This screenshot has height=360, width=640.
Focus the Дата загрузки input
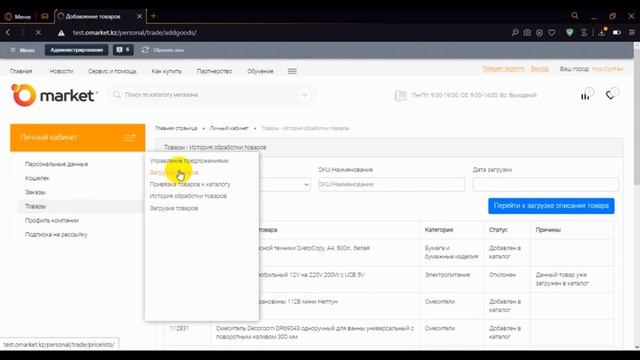tap(546, 184)
